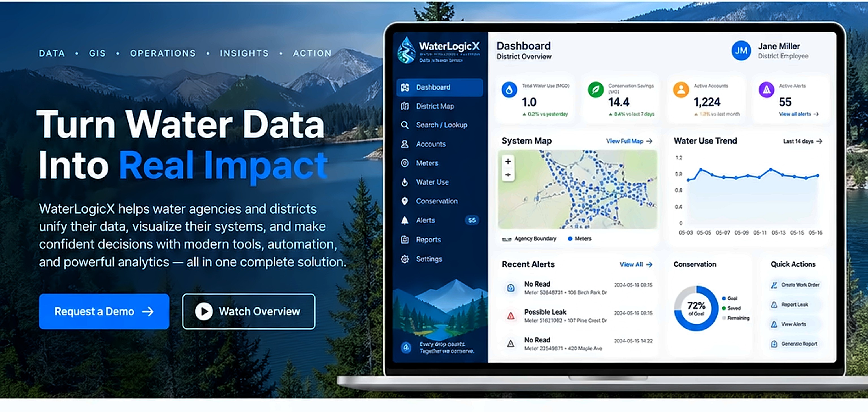Click the 55 badge on Alerts
Viewport: 868px width, 412px height.
point(472,220)
